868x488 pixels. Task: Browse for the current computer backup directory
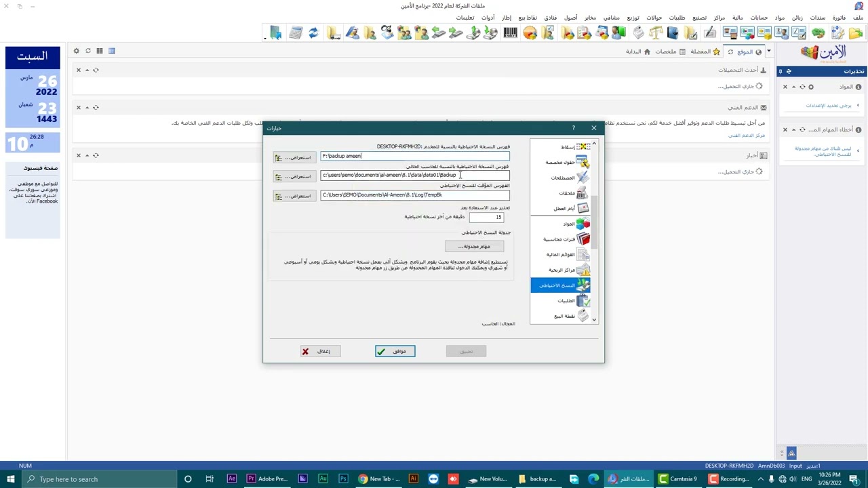294,176
